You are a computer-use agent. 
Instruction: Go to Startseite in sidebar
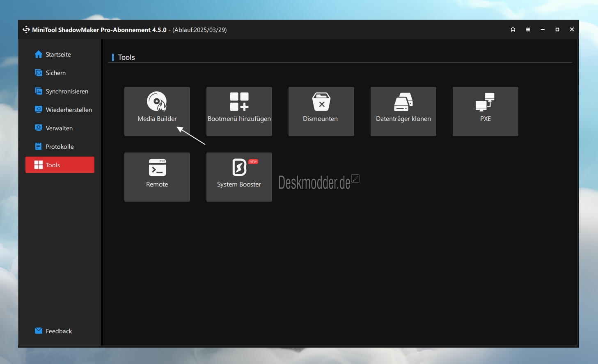(60, 54)
